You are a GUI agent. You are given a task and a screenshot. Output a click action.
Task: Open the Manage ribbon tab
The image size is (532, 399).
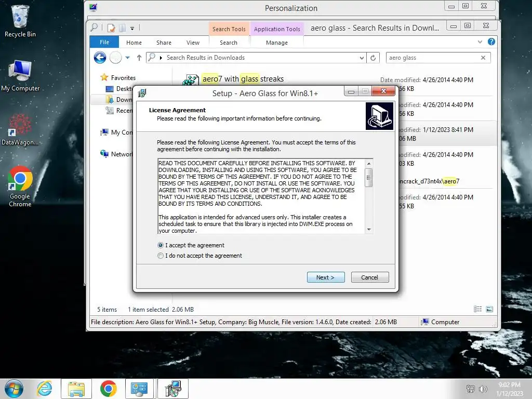point(277,43)
